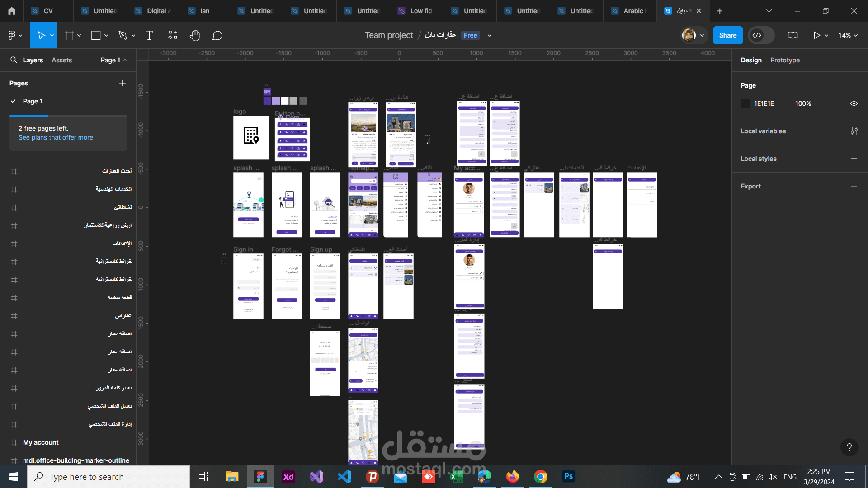The image size is (868, 488).
Task: Open the zoom level 14% dropdown
Action: [848, 35]
